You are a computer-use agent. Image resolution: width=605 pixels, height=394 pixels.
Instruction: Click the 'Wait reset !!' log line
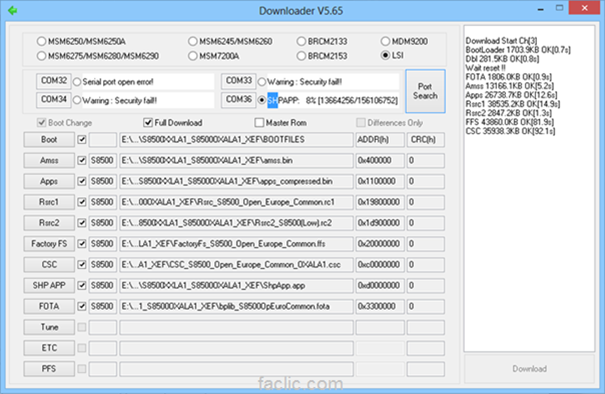(485, 68)
